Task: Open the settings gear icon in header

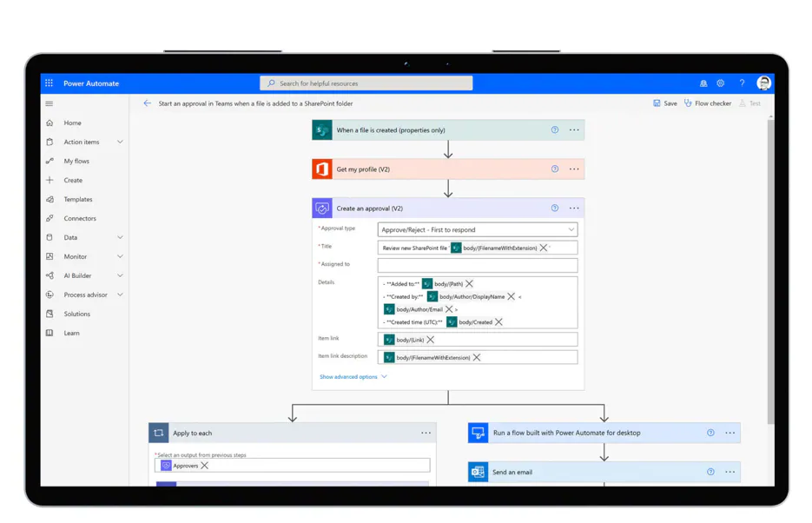Action: click(x=720, y=83)
